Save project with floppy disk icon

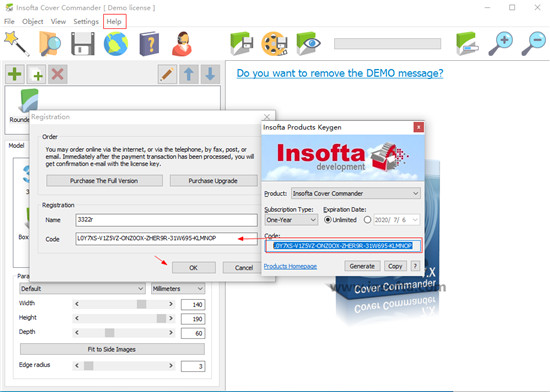coord(83,43)
